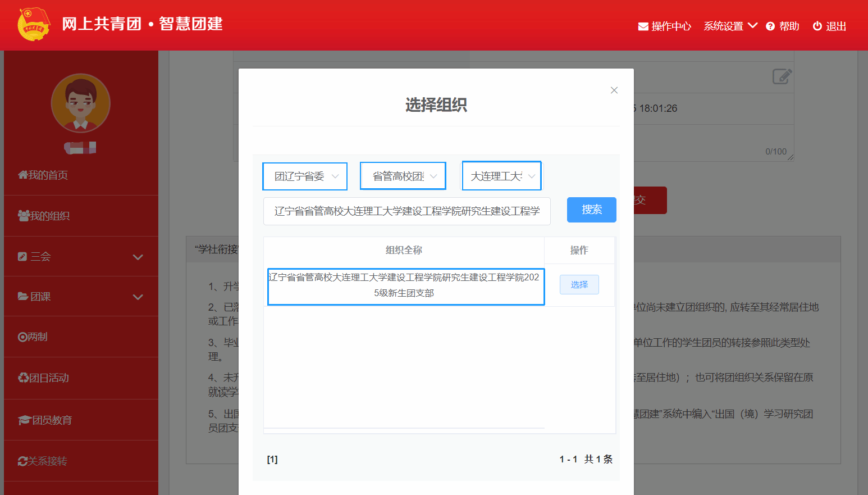Click the user avatar picture in sidebar
Screen dimensions: 868x495
(x=80, y=103)
